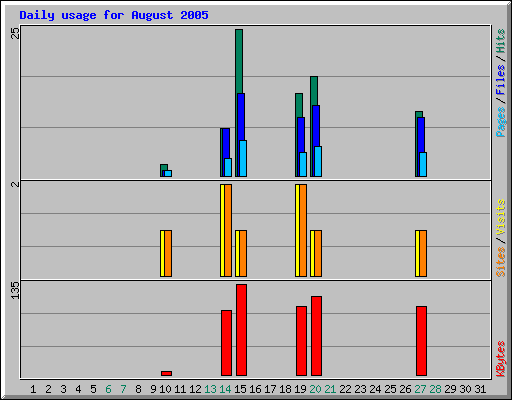
Task: Select the yellow Visits bar for day 19
Action: (297, 230)
